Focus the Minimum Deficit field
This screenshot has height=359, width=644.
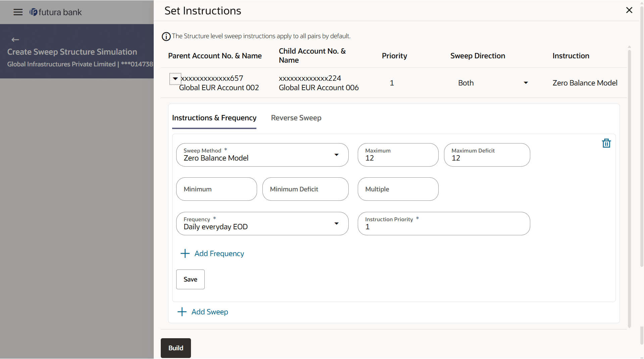[x=305, y=189]
